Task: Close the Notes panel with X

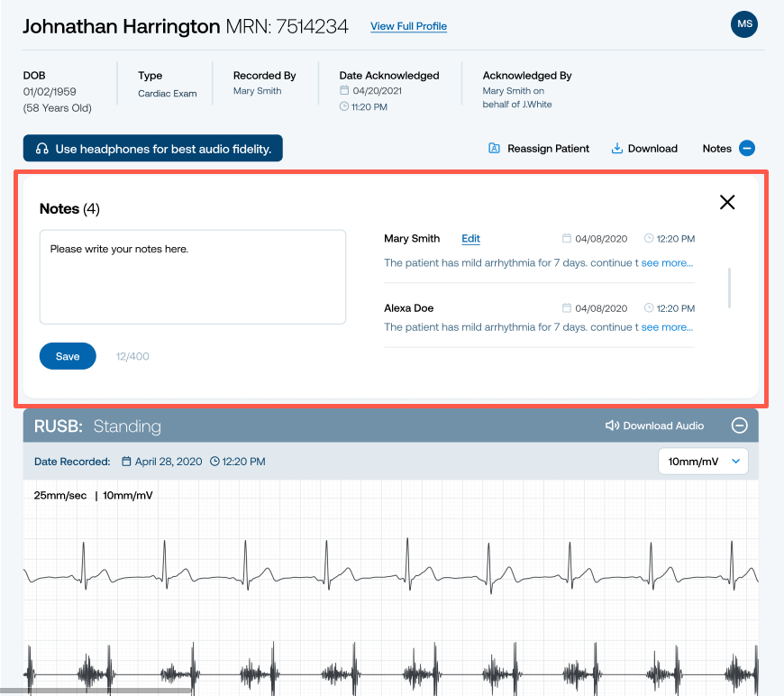Action: coord(727,202)
